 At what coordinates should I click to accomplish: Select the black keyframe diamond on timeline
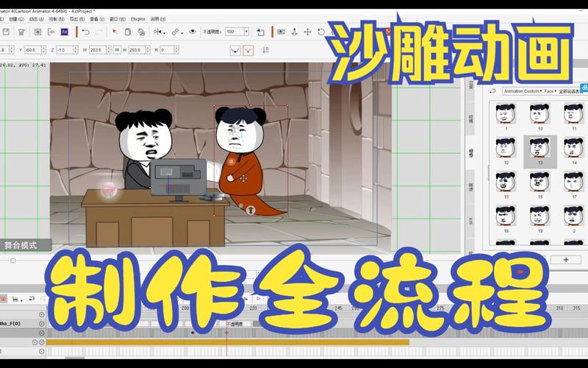193,333
